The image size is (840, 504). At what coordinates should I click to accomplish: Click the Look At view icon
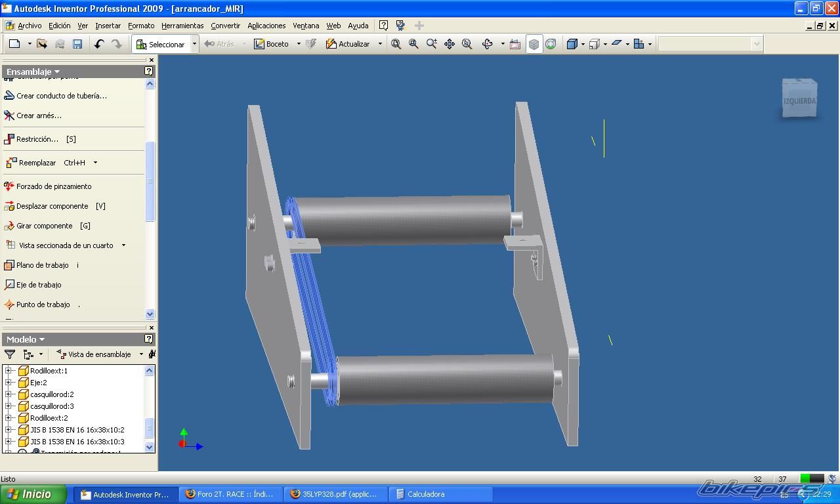pos(515,44)
